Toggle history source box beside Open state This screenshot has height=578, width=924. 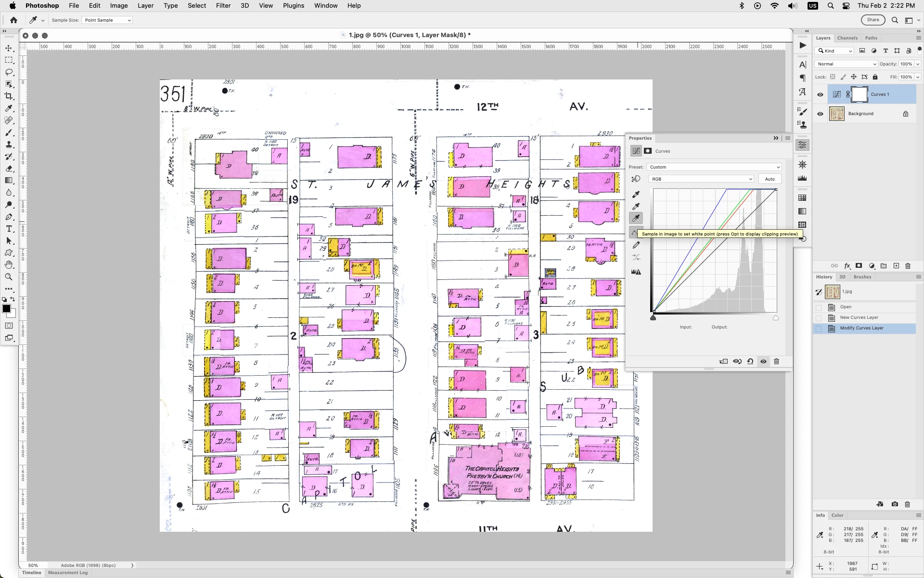819,307
